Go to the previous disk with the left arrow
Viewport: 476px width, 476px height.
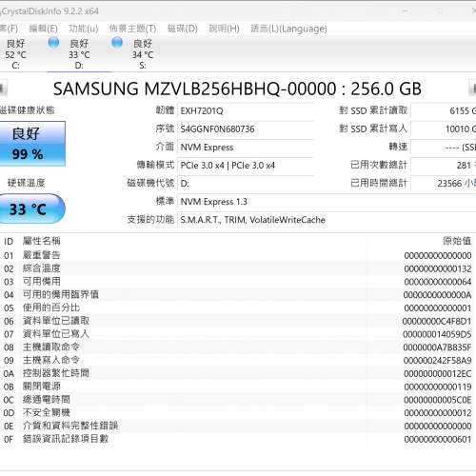pyautogui.click(x=3, y=89)
